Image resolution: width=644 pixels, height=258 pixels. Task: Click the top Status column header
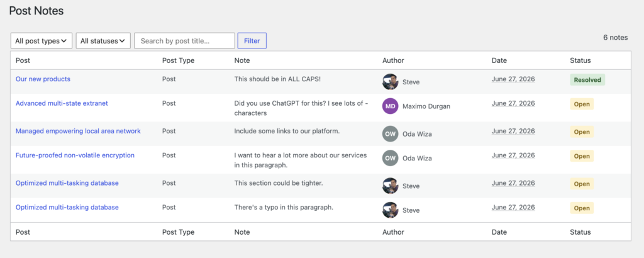pos(580,60)
